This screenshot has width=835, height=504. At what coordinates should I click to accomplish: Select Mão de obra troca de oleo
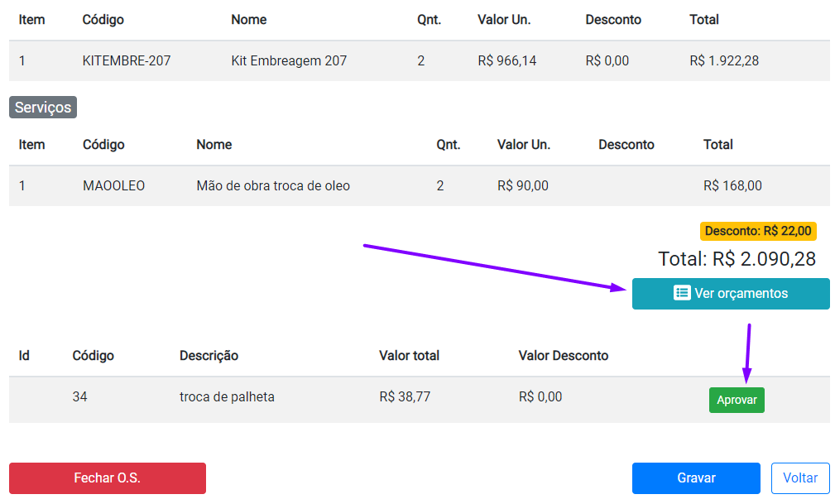coord(273,185)
